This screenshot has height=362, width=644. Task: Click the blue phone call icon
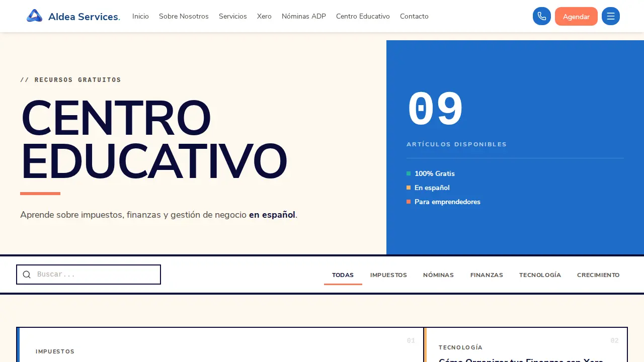click(x=542, y=16)
